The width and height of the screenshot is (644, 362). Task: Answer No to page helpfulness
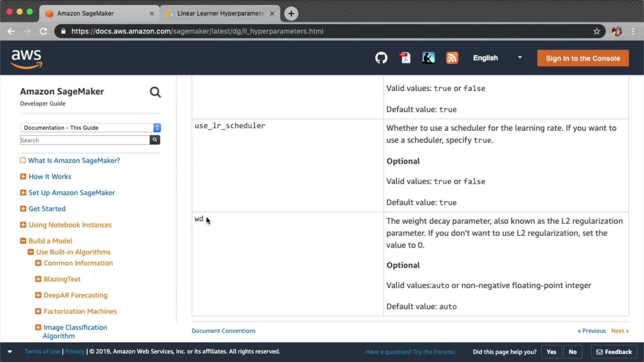pos(572,352)
